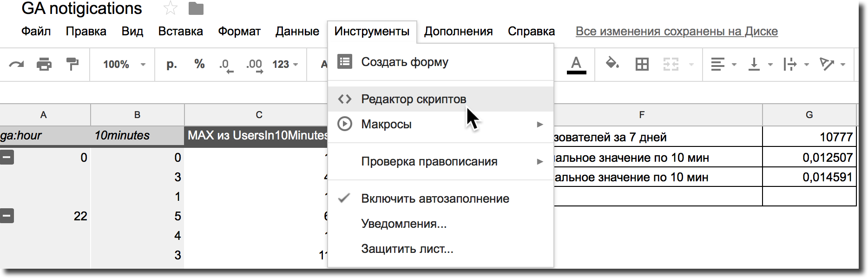Open fill color bucket

pos(612,63)
